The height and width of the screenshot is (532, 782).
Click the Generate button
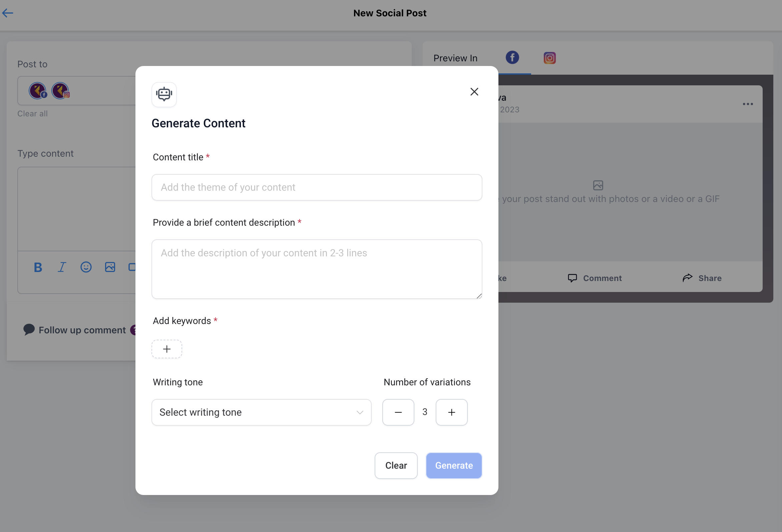point(454,465)
